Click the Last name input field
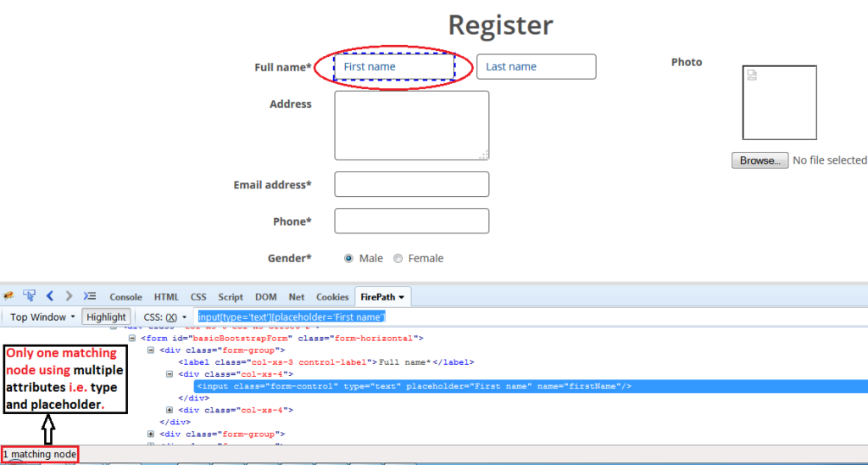The image size is (868, 465). click(536, 67)
